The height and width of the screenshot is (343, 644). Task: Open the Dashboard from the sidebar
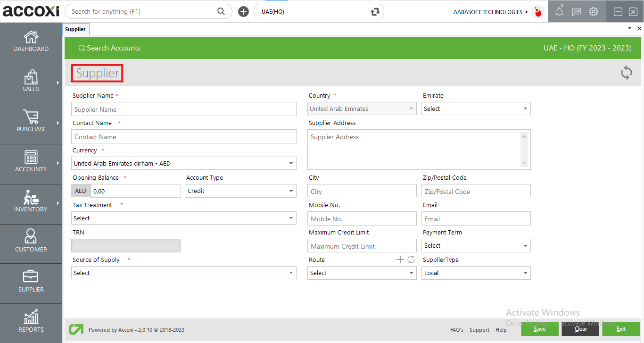click(x=31, y=42)
